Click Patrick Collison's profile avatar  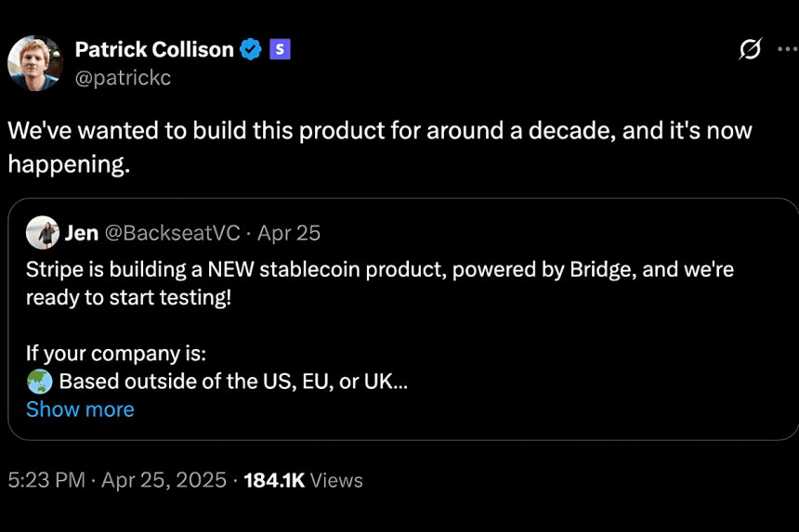click(35, 63)
